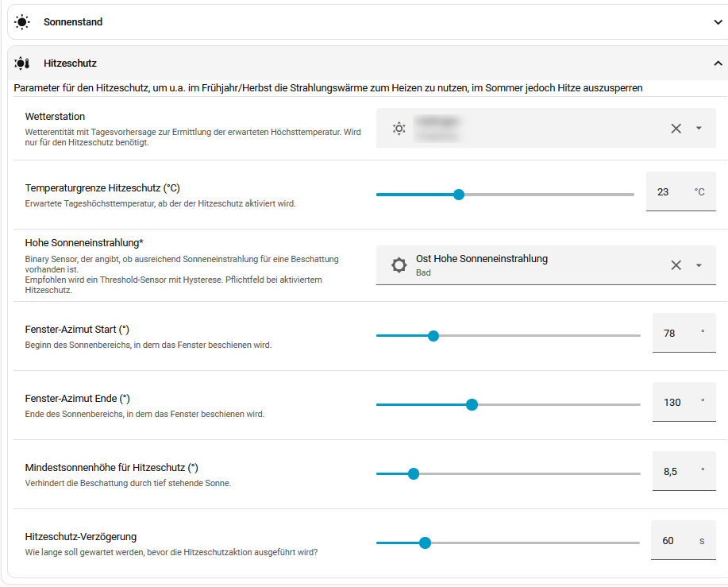Image resolution: width=728 pixels, height=587 pixels.
Task: Click the temperature field showing 23 °C
Action: [680, 191]
